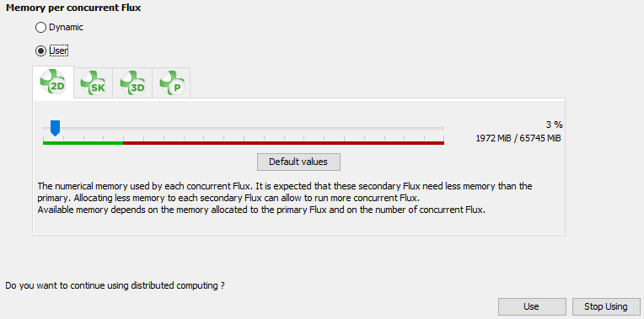The image size is (644, 319).
Task: Reset with the Default values button
Action: coord(298,162)
